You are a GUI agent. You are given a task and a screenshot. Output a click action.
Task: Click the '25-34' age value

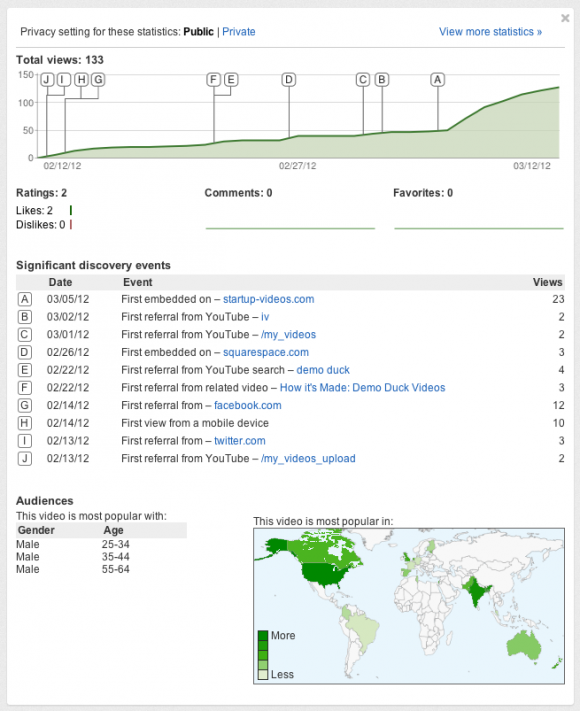116,544
